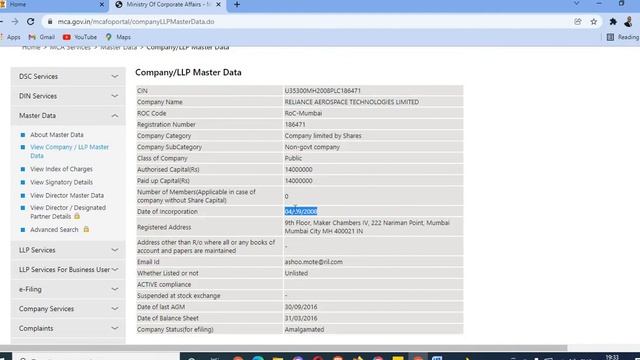Expand the DSC Services section

[x=68, y=77]
